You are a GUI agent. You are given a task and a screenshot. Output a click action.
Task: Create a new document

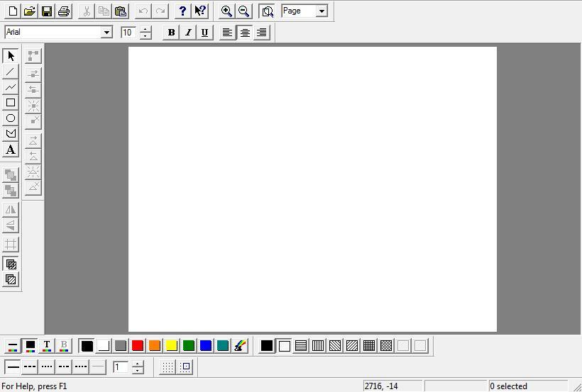[13, 11]
